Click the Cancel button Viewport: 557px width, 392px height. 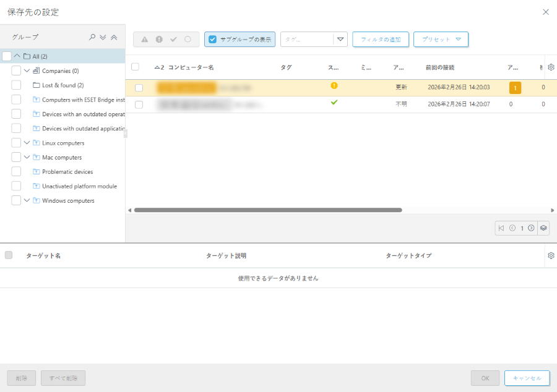tap(527, 378)
